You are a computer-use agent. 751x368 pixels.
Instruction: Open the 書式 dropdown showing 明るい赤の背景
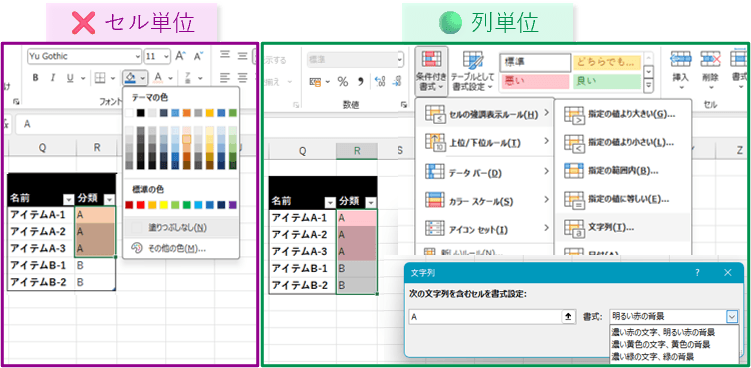coord(733,316)
